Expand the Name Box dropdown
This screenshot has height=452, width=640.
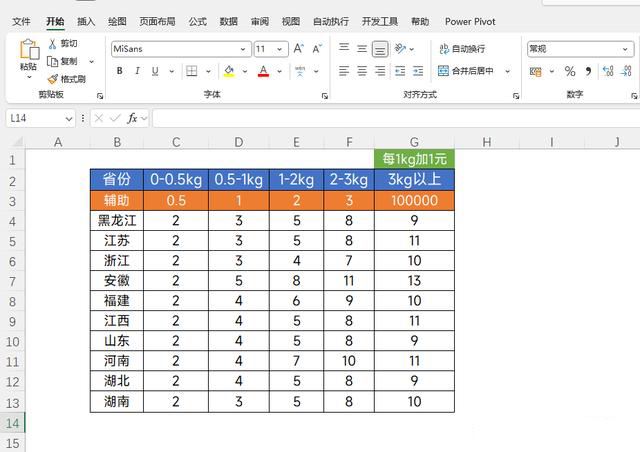(x=69, y=119)
